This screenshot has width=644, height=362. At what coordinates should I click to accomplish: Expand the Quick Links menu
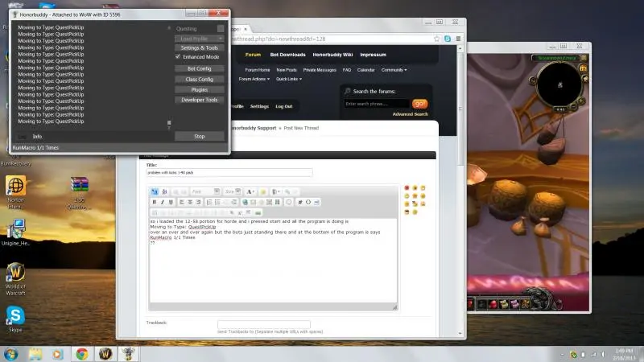tap(288, 79)
